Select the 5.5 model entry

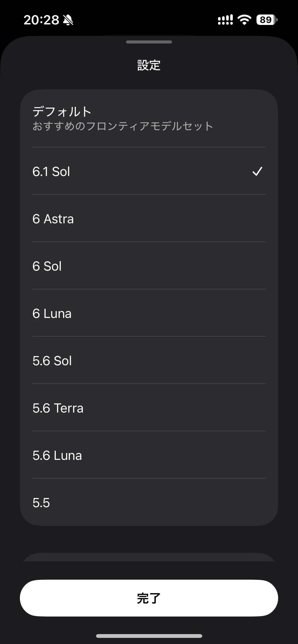pyautogui.click(x=149, y=502)
